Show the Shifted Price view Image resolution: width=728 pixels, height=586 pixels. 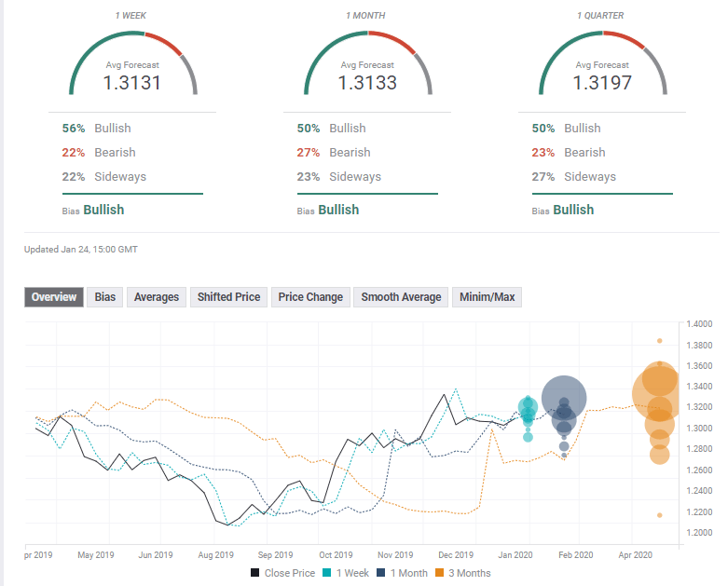point(228,297)
